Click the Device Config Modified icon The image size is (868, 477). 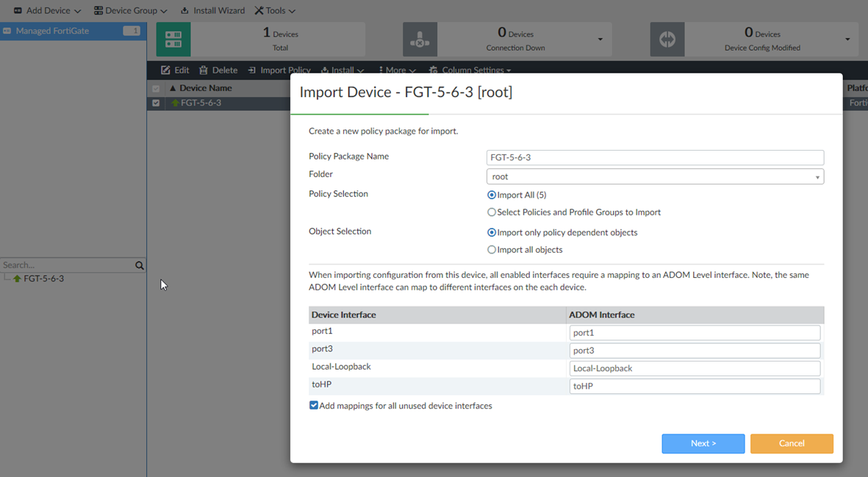click(x=667, y=40)
